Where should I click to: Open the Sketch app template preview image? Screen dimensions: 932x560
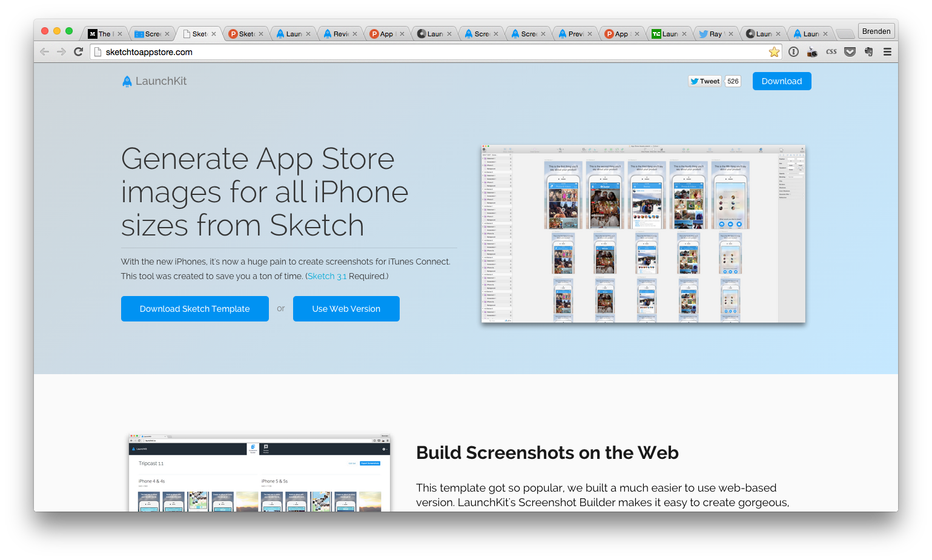click(x=643, y=234)
